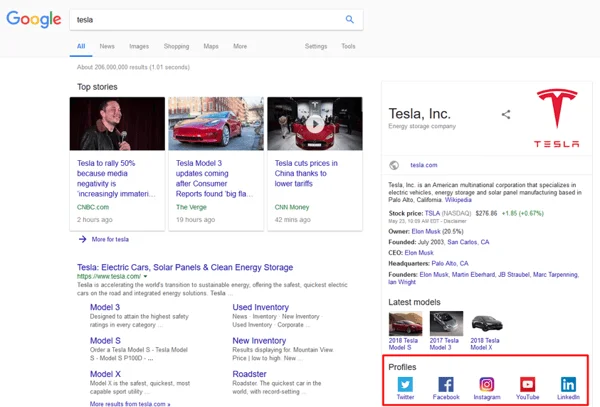Screen dimensions: 600x407
Task: Open the Roadster sitelink
Action: [249, 374]
